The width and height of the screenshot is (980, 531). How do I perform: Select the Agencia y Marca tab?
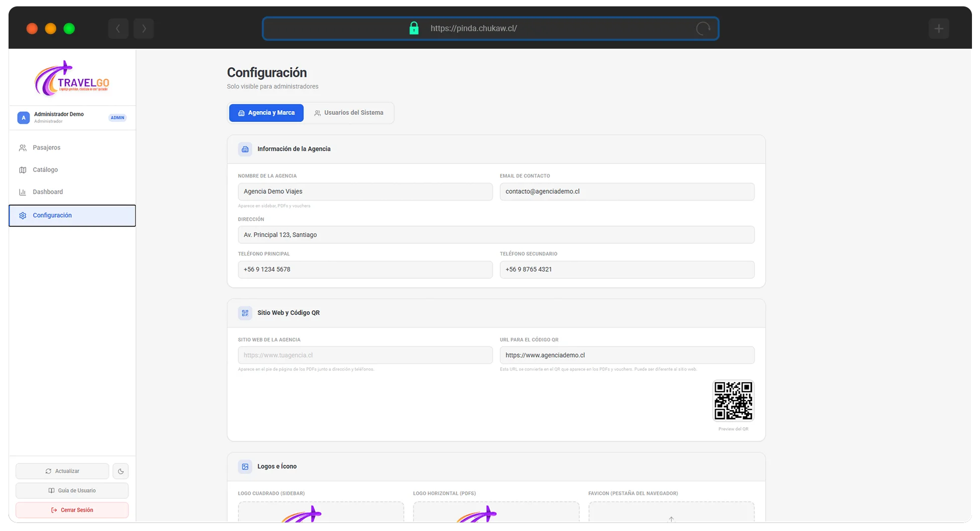coord(266,113)
